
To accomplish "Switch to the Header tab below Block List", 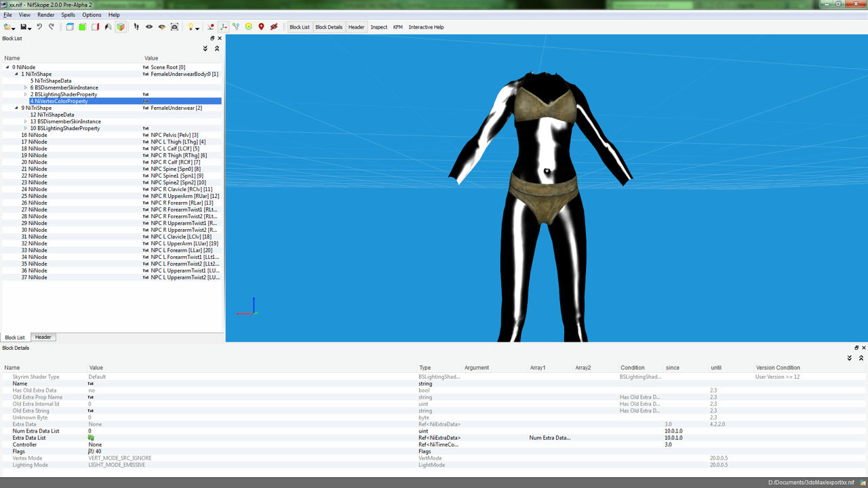I will [x=43, y=337].
